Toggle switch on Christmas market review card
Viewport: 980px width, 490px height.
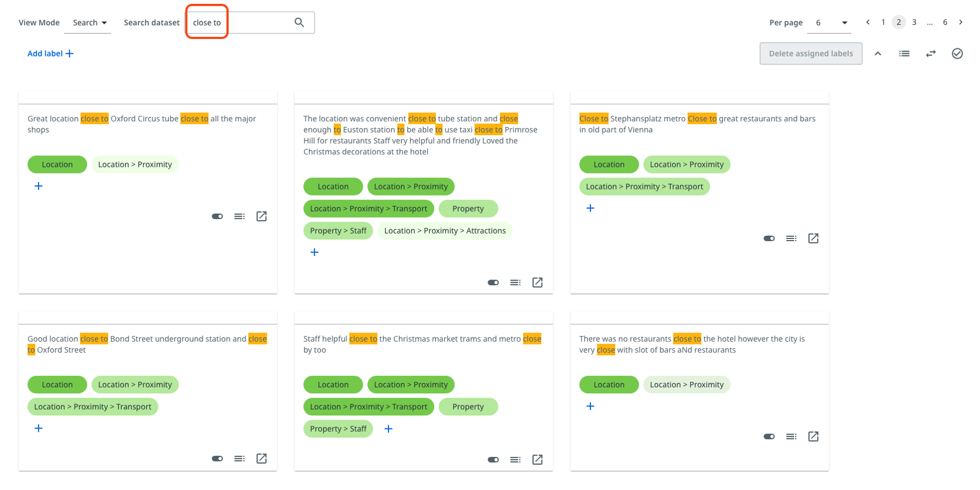pyautogui.click(x=493, y=459)
